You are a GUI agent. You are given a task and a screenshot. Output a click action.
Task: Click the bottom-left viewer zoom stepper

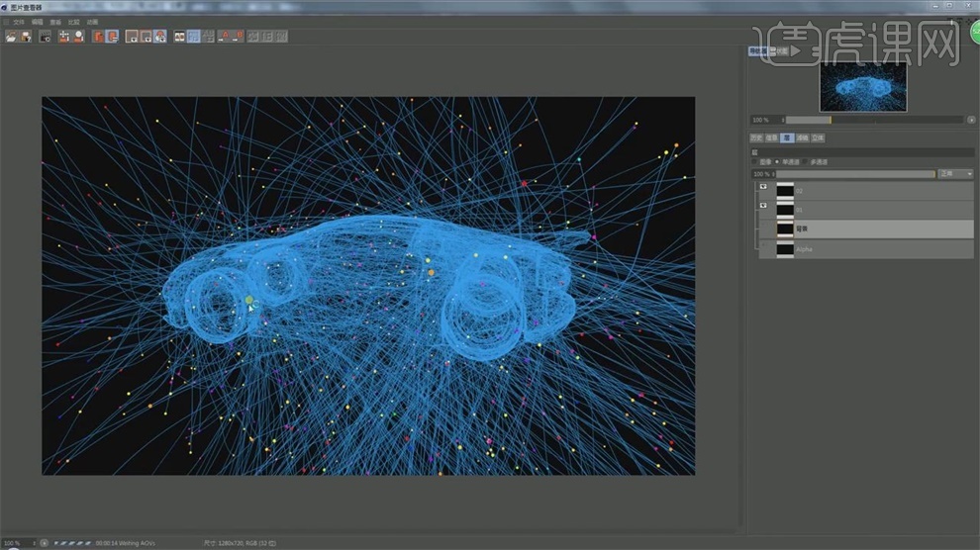click(x=36, y=543)
